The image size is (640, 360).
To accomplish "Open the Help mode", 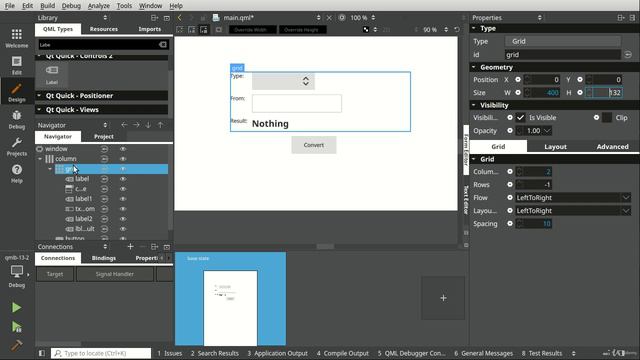I will click(17, 173).
